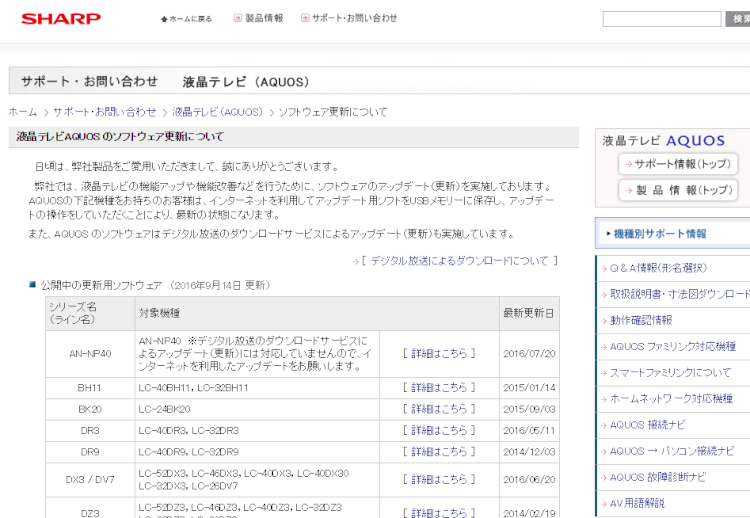Viewport: 750px width, 518px height.
Task: Click the 検索 search button
Action: tap(738, 19)
